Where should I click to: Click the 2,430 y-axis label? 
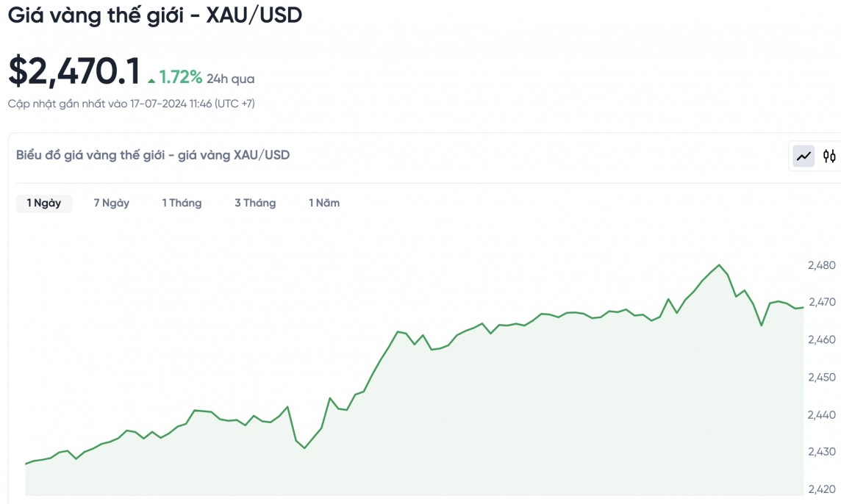(821, 452)
